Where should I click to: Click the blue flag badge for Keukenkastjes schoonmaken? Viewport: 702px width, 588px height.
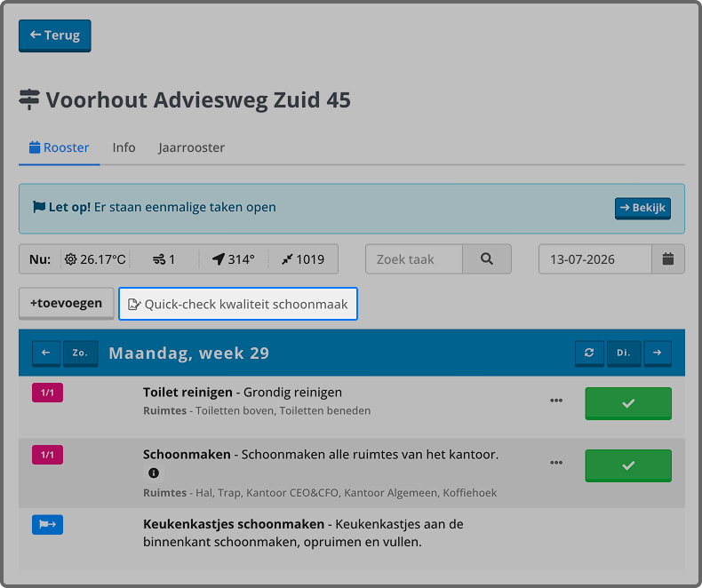(x=47, y=524)
